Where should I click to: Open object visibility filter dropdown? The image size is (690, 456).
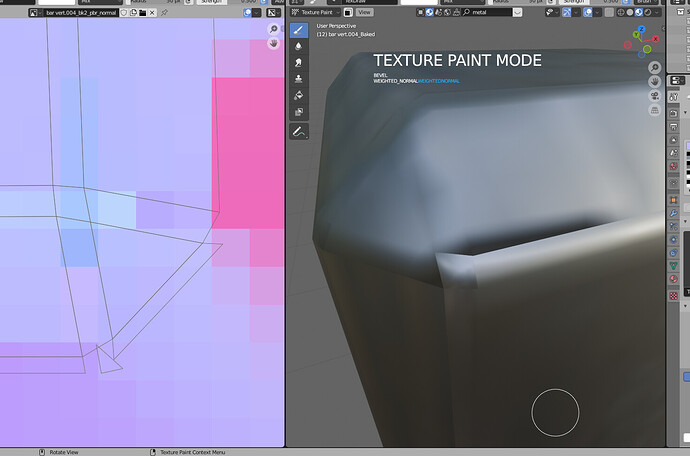click(553, 12)
